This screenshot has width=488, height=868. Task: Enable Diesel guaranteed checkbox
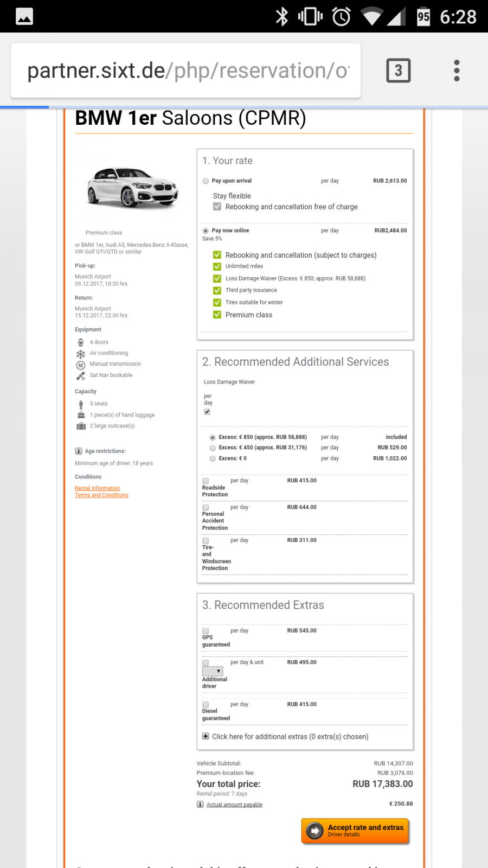206,705
